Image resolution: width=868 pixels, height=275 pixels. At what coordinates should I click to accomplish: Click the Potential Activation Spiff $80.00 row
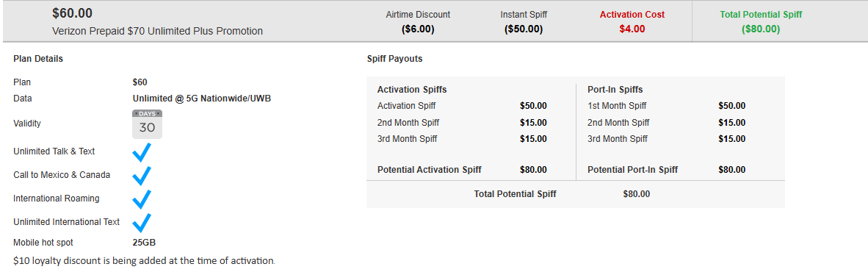coord(462,170)
